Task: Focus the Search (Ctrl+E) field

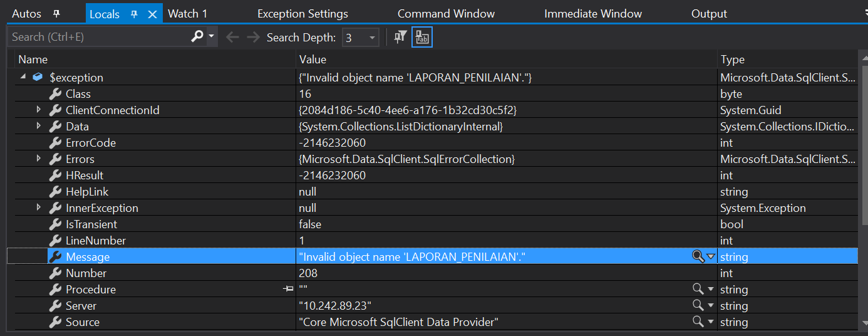Action: pyautogui.click(x=99, y=37)
